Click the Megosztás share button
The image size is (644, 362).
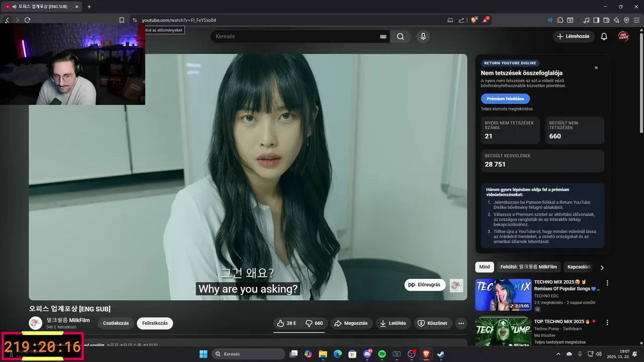tap(351, 323)
